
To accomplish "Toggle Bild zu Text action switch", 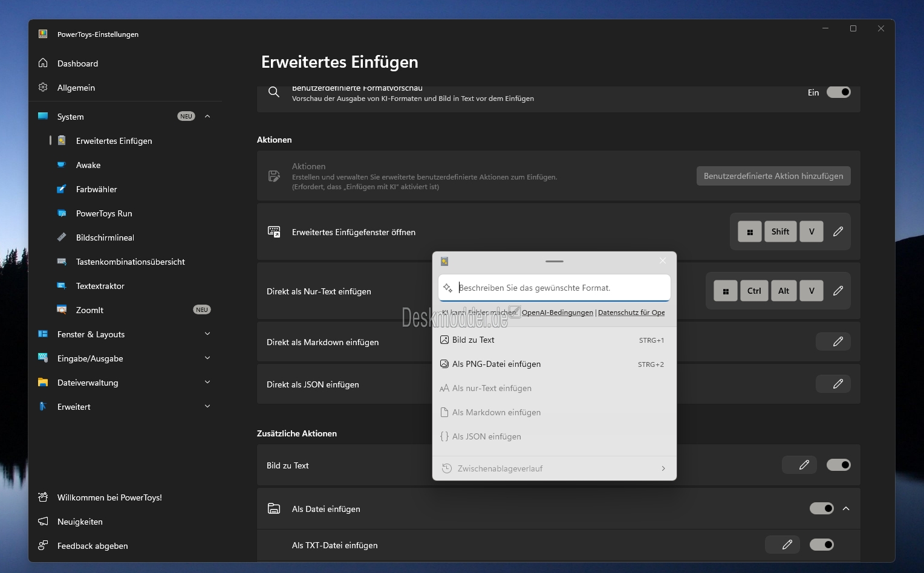I will coord(839,465).
